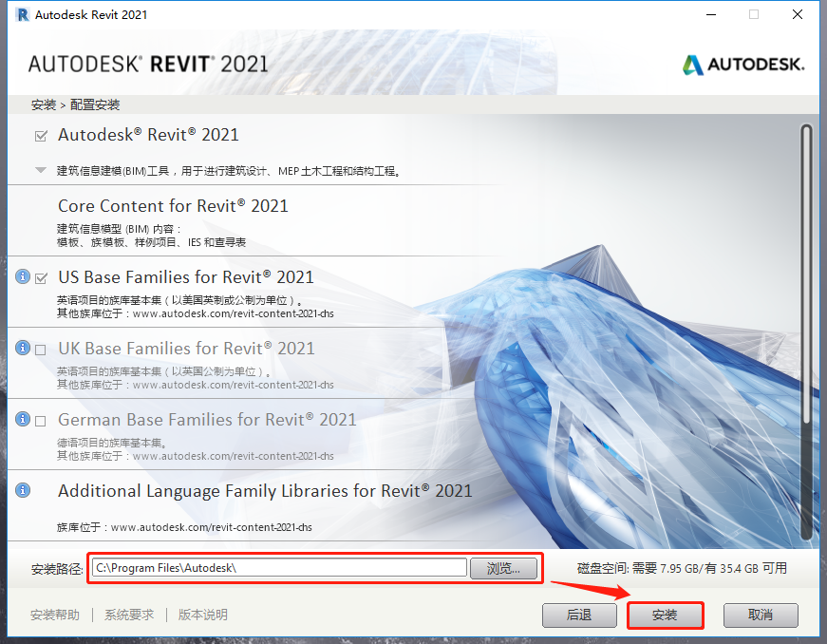Screen dimensions: 827x644
Task: Click the Autodesk logo
Action: (743, 65)
